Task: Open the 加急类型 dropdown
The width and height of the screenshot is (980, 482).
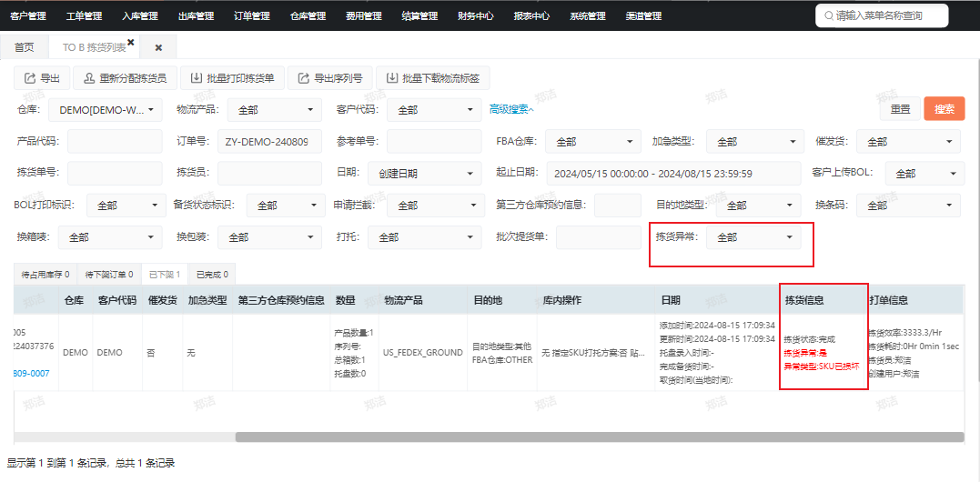Action: [753, 142]
